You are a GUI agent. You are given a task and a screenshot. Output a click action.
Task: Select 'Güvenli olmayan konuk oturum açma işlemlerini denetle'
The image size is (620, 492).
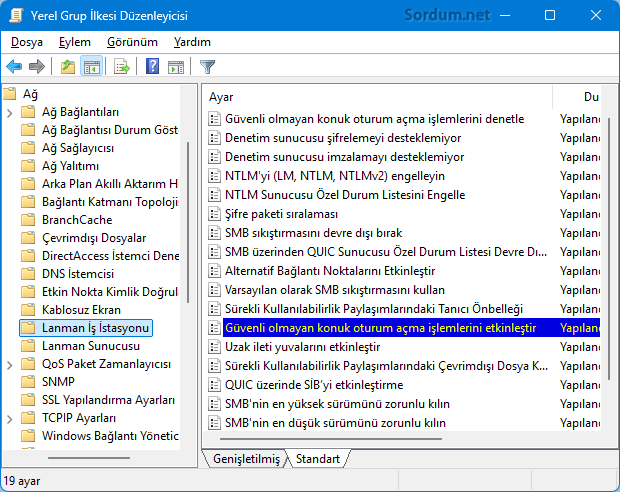[x=374, y=119]
